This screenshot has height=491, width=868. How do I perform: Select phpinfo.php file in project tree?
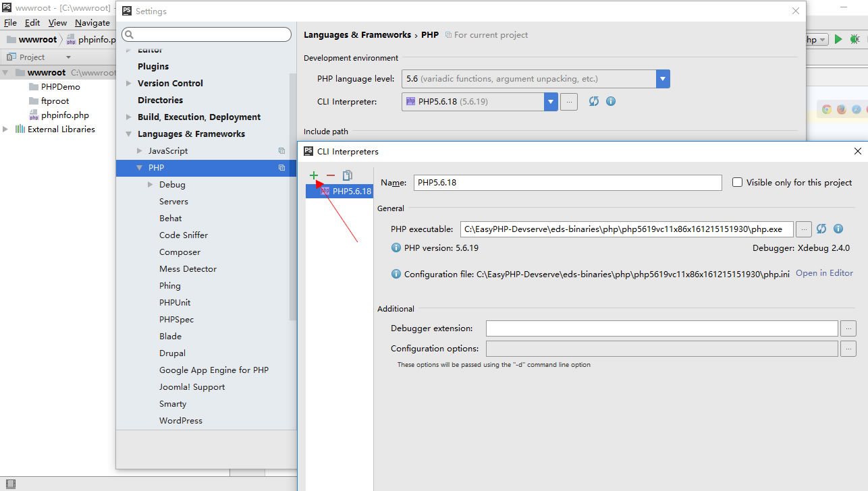tap(59, 115)
